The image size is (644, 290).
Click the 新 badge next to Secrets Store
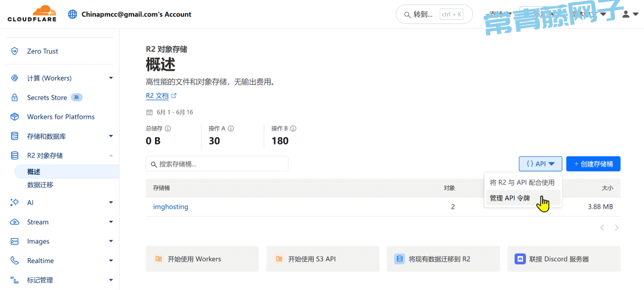(x=77, y=98)
